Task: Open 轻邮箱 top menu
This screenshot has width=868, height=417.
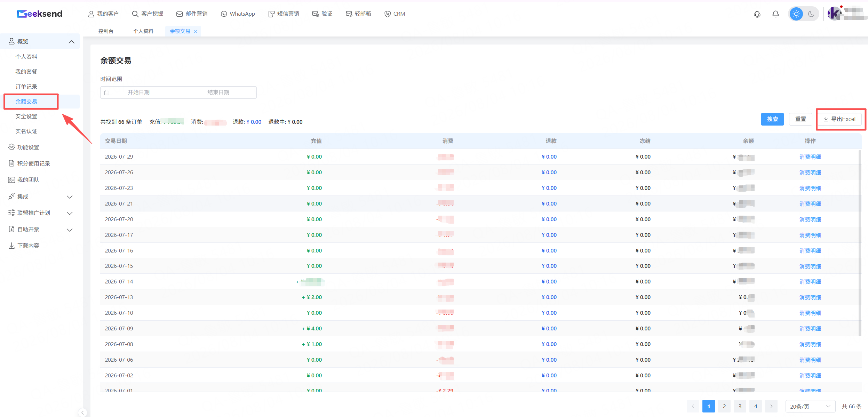Action: pyautogui.click(x=358, y=14)
